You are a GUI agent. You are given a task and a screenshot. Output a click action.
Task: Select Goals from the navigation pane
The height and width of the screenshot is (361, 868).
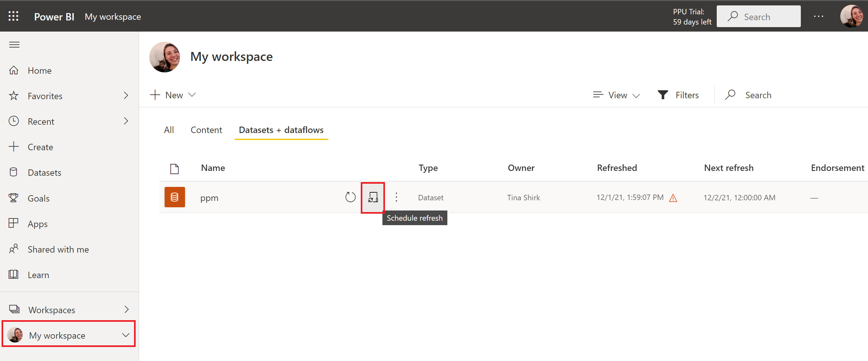39,198
